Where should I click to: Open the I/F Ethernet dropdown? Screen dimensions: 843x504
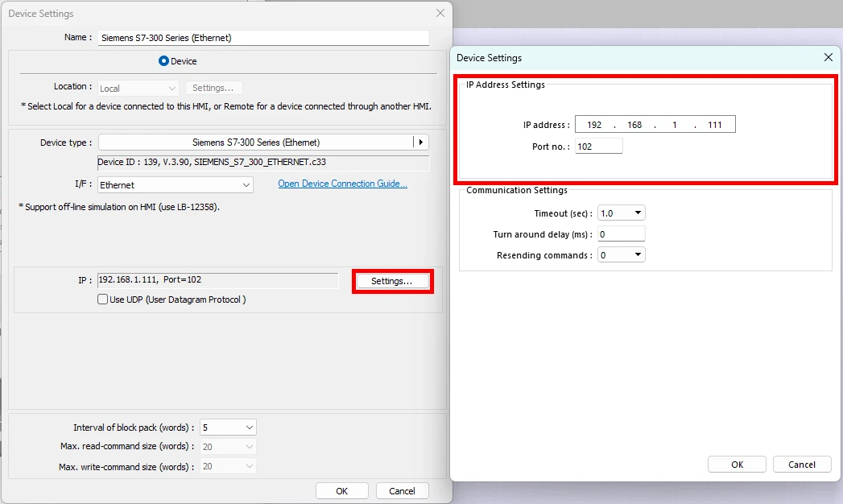click(x=176, y=185)
